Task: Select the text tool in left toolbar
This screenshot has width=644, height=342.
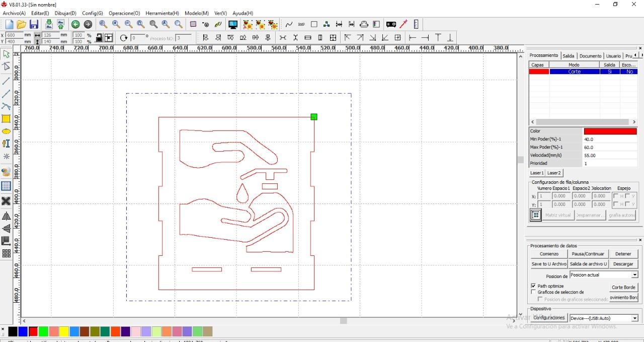Action: click(x=6, y=144)
